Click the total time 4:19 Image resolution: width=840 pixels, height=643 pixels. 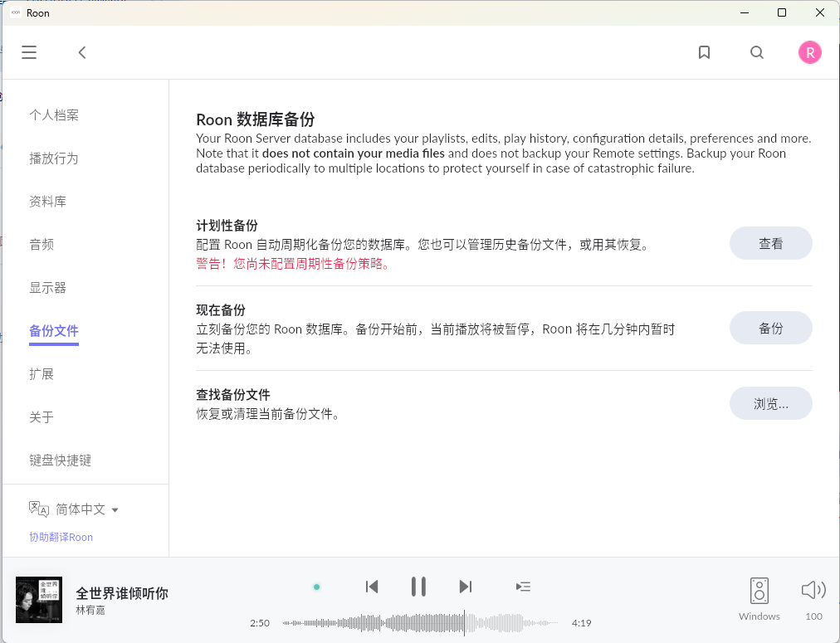point(581,623)
